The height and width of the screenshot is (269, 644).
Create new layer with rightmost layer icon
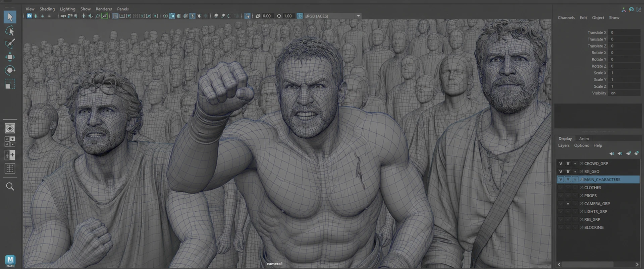[x=637, y=153]
